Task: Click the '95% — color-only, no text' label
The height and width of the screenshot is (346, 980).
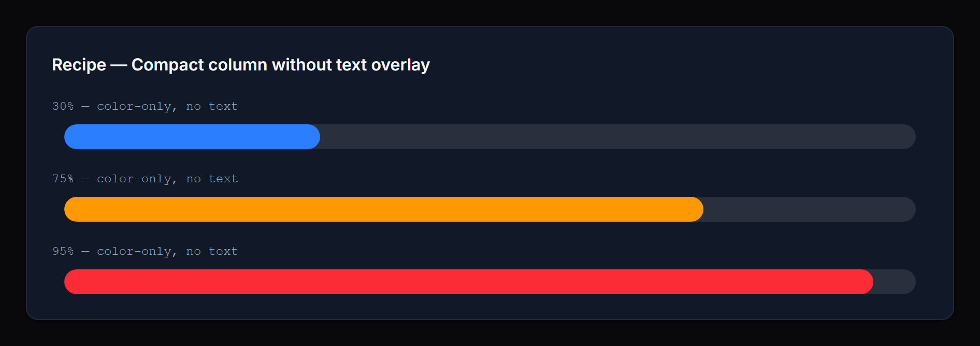Action: pos(145,251)
